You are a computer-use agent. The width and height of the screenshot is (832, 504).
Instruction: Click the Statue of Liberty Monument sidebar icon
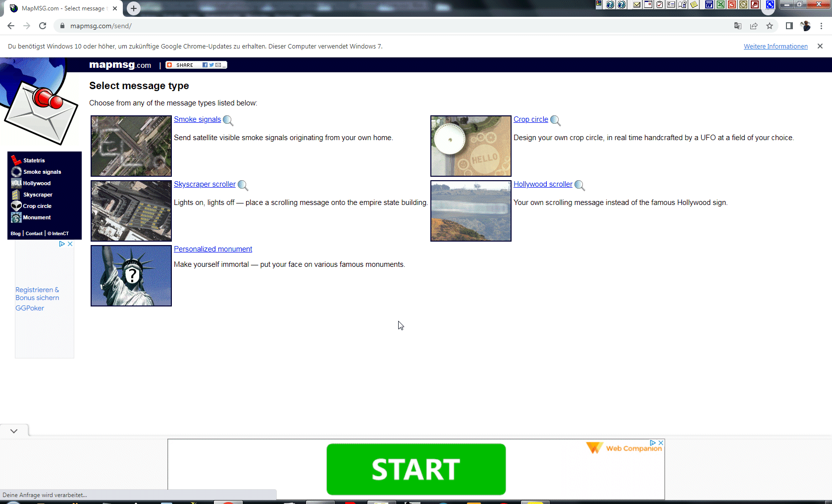click(x=16, y=217)
